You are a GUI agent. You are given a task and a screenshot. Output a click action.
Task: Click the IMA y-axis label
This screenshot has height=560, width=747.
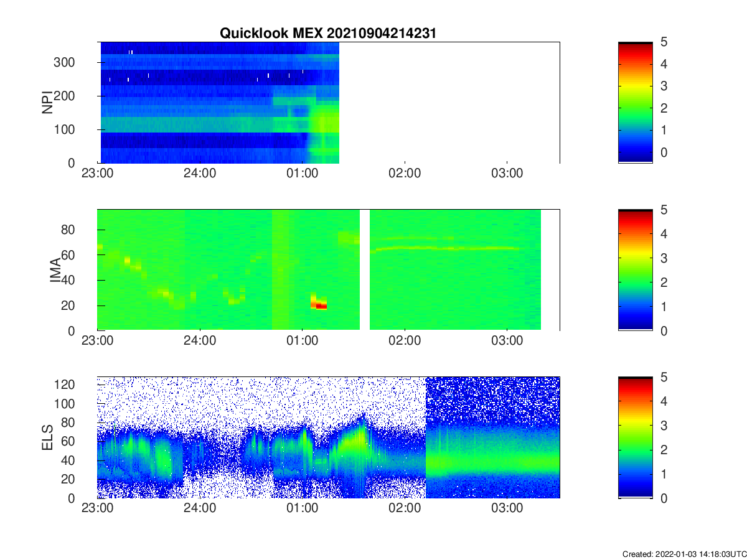coord(55,270)
